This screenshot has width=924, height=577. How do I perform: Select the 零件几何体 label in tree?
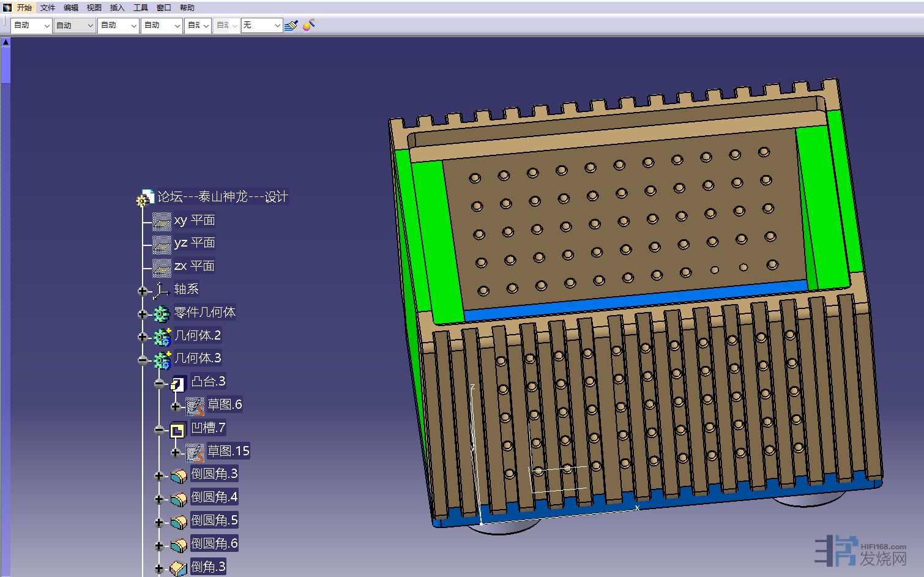205,313
